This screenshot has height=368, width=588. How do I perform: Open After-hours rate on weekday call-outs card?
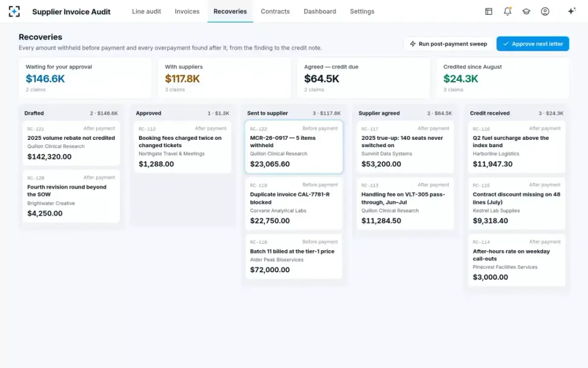tap(516, 260)
